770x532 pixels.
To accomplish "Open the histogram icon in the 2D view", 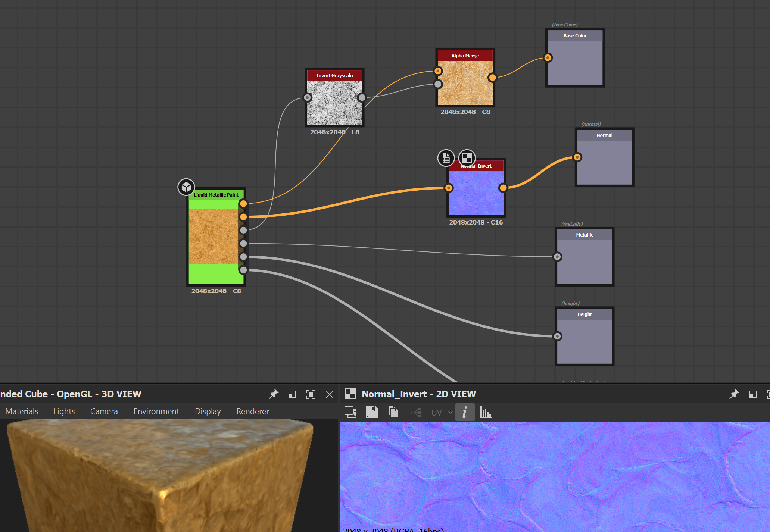I will pyautogui.click(x=485, y=413).
